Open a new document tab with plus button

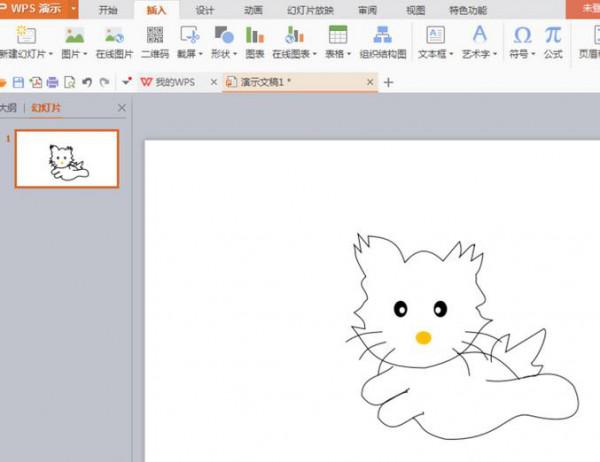click(x=389, y=82)
